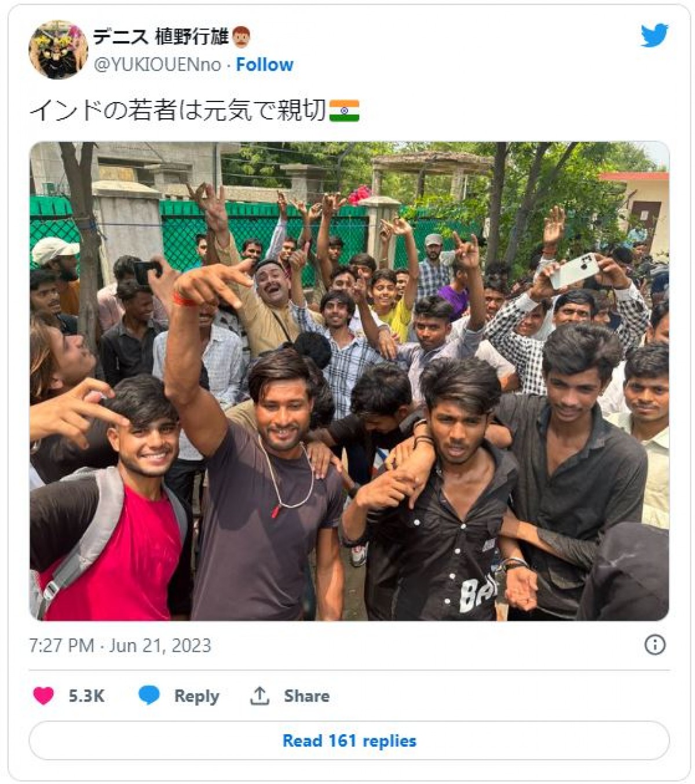Open the tweet info circle icon

[x=654, y=644]
